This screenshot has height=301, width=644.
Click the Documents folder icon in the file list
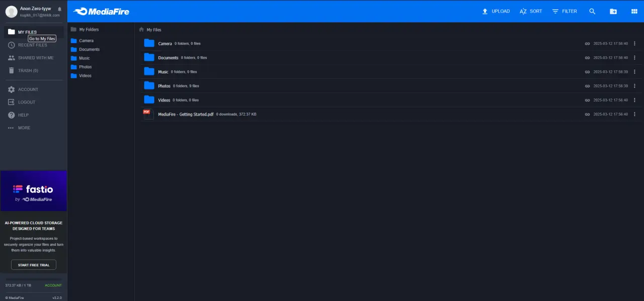(149, 57)
